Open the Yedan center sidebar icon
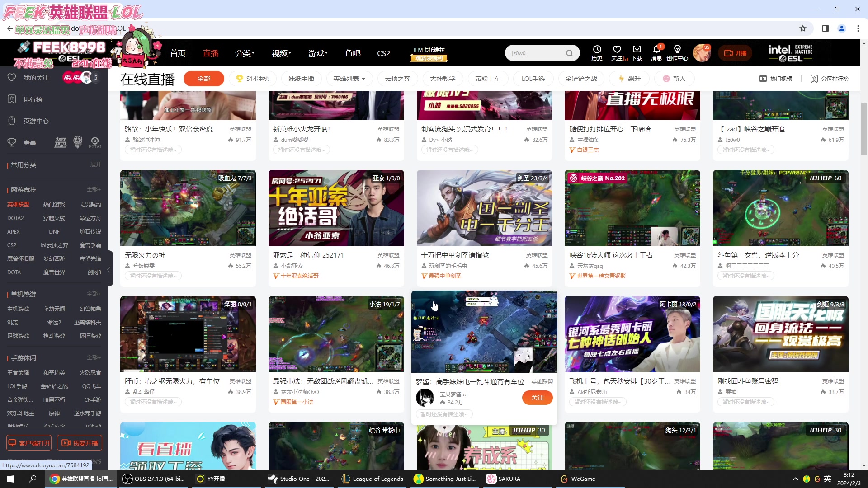Viewport: 868px width, 488px height. [x=12, y=121]
